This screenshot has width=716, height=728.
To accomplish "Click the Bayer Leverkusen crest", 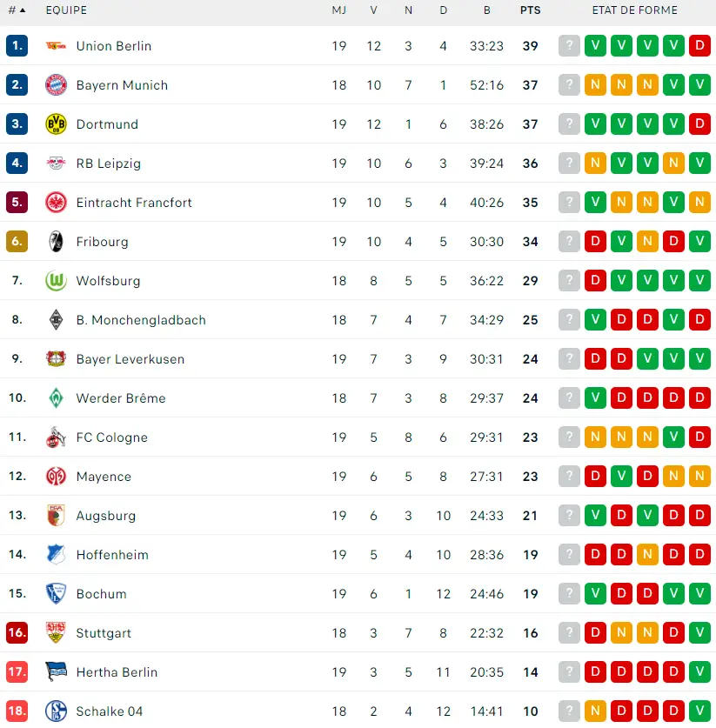I will click(56, 359).
